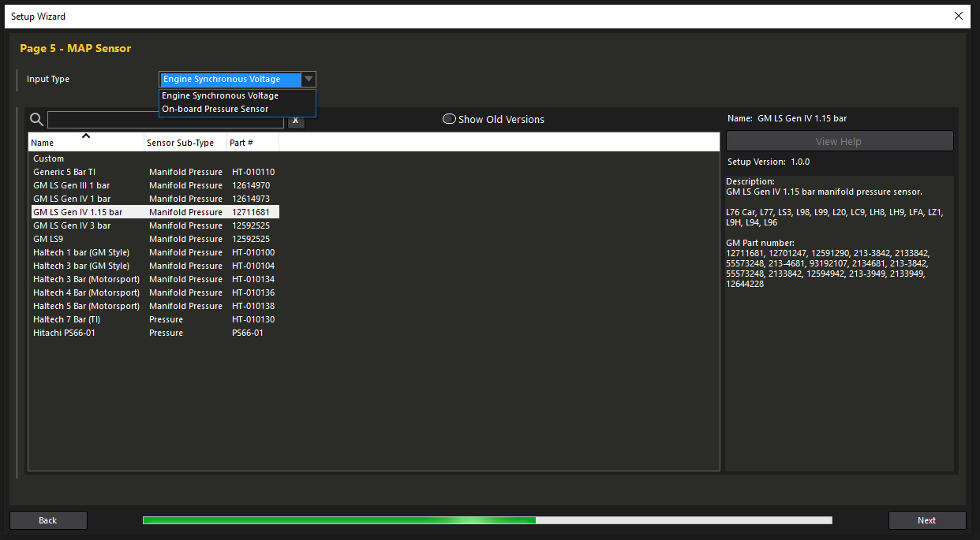Select GM LS Gen III 1 bar

(x=154, y=185)
